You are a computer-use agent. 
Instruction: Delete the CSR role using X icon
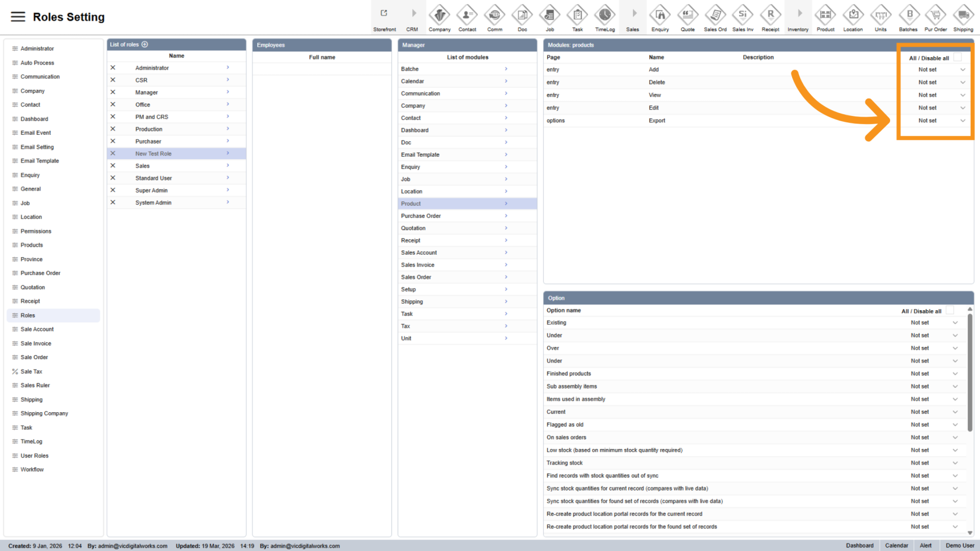(113, 80)
